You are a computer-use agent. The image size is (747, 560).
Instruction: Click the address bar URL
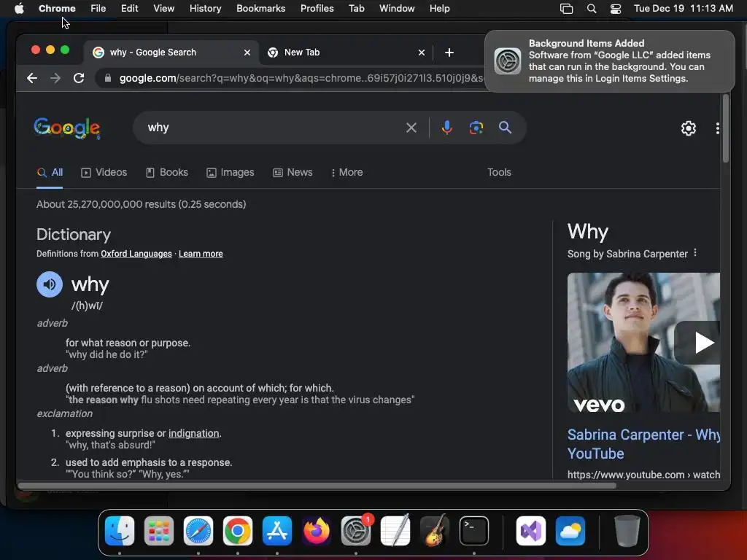point(301,78)
